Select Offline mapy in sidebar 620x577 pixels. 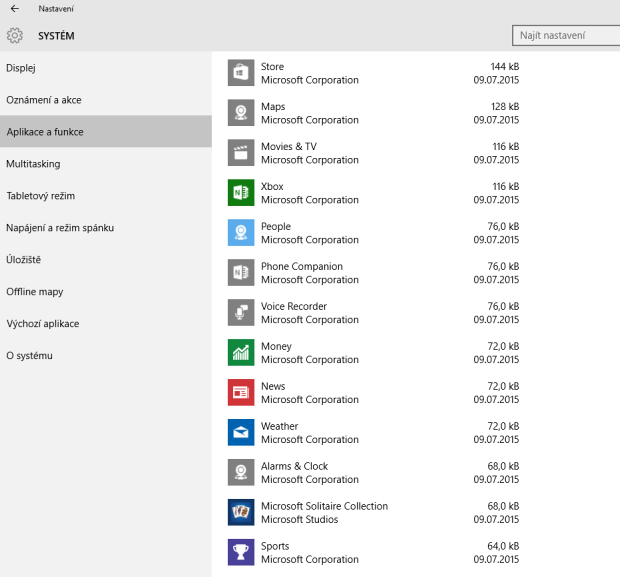point(35,292)
